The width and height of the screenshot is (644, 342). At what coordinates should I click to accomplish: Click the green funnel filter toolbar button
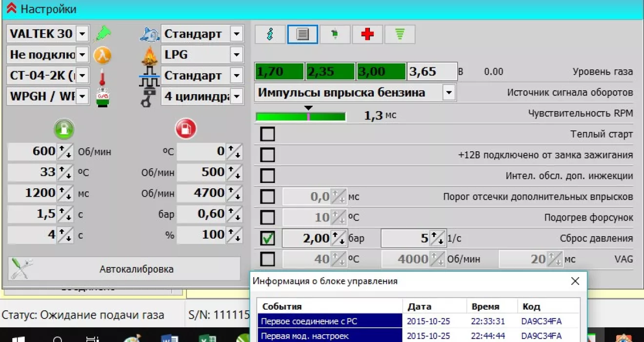(x=400, y=35)
